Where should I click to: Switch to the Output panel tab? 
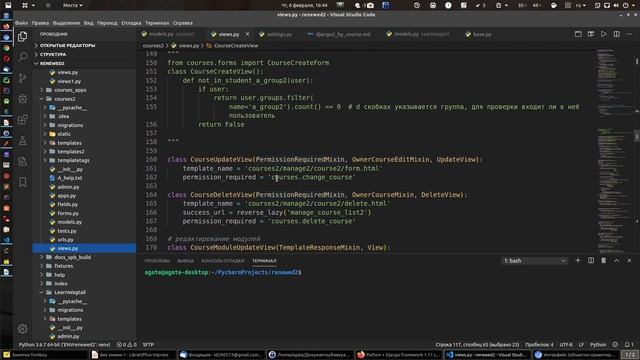pos(185,260)
